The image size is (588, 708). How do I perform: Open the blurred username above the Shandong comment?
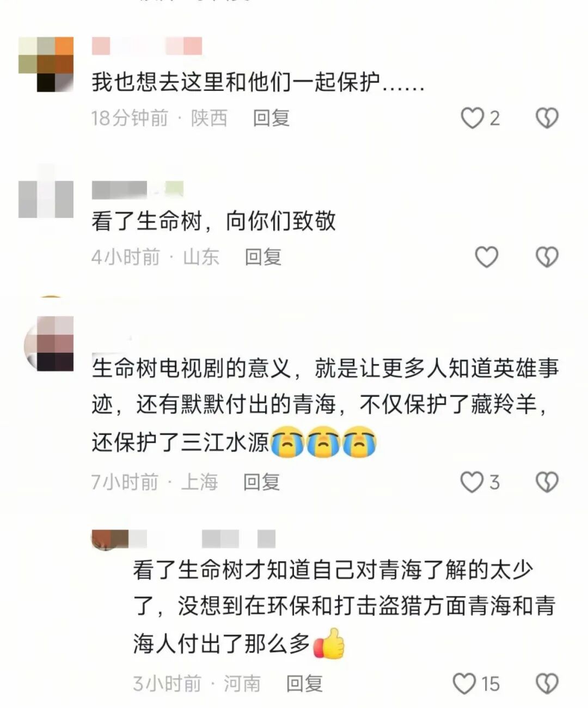pos(138,190)
